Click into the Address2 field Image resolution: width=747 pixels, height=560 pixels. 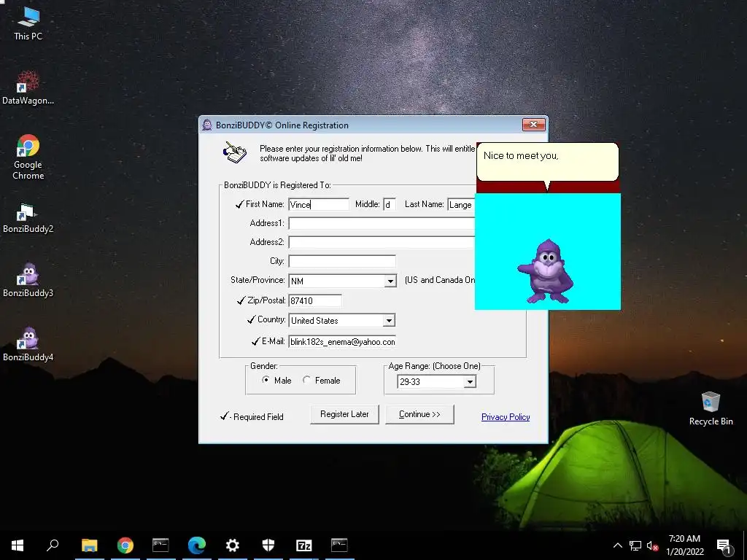coord(382,242)
